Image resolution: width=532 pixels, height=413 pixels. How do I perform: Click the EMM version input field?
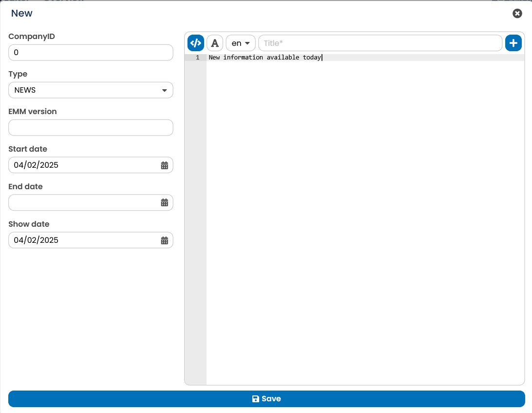coord(91,128)
